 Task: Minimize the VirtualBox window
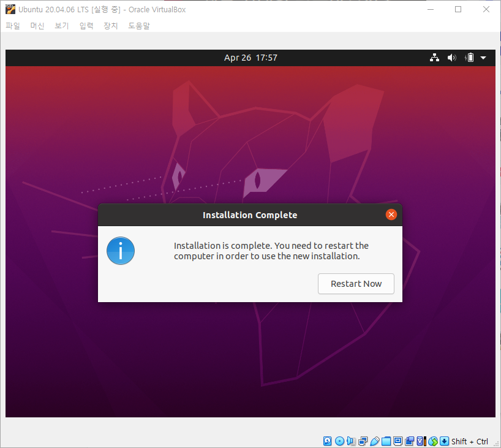(x=431, y=9)
